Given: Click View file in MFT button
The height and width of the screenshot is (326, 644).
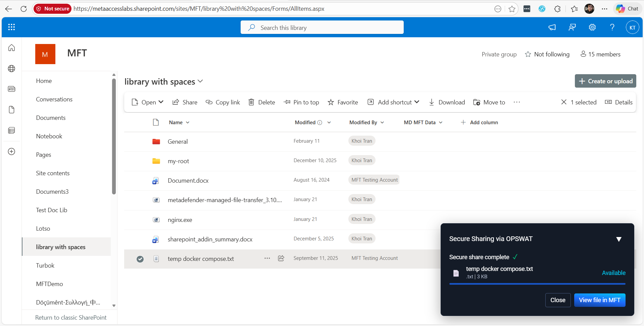Looking at the screenshot, I should click(600, 300).
